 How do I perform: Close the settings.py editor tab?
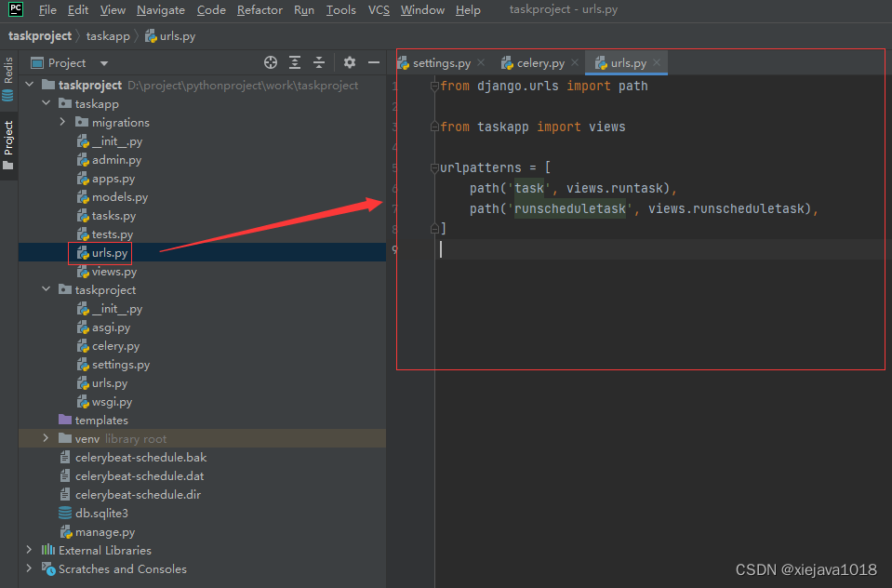[x=480, y=63]
